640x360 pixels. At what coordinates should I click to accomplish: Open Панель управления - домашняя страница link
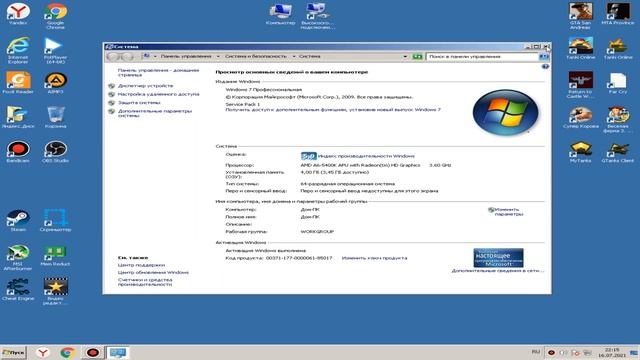click(158, 73)
